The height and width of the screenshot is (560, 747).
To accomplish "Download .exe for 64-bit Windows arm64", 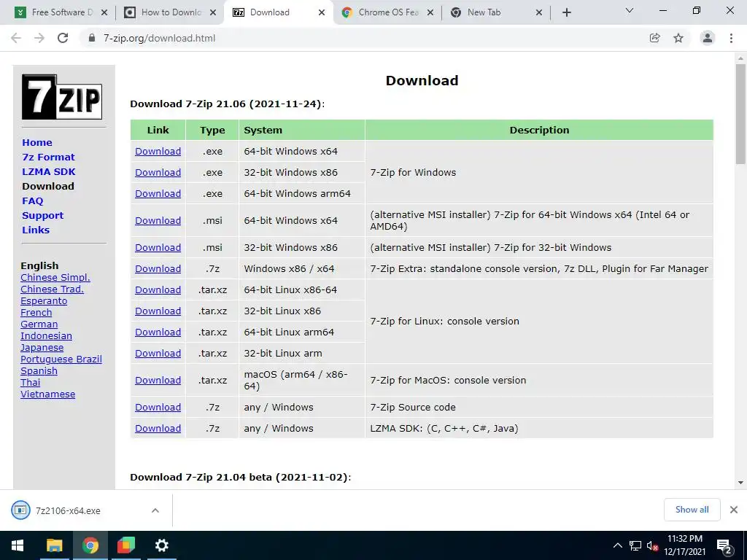I will [x=158, y=194].
